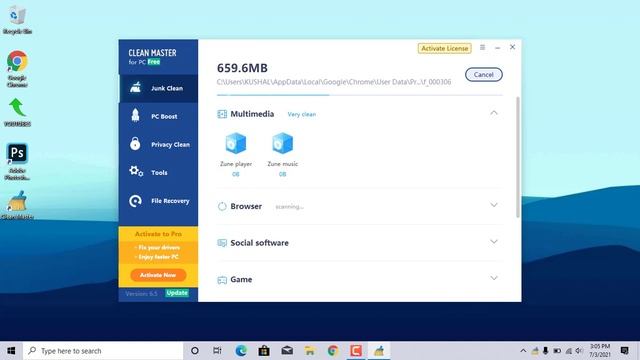640x360 pixels.
Task: Open the Tools section
Action: click(x=158, y=173)
